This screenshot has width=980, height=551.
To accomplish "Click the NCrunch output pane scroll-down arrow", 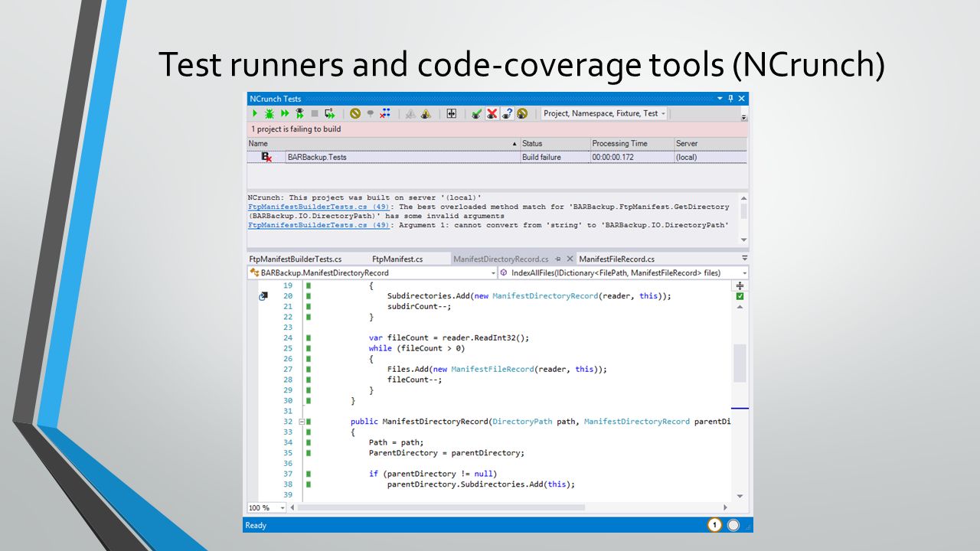I will pos(743,240).
